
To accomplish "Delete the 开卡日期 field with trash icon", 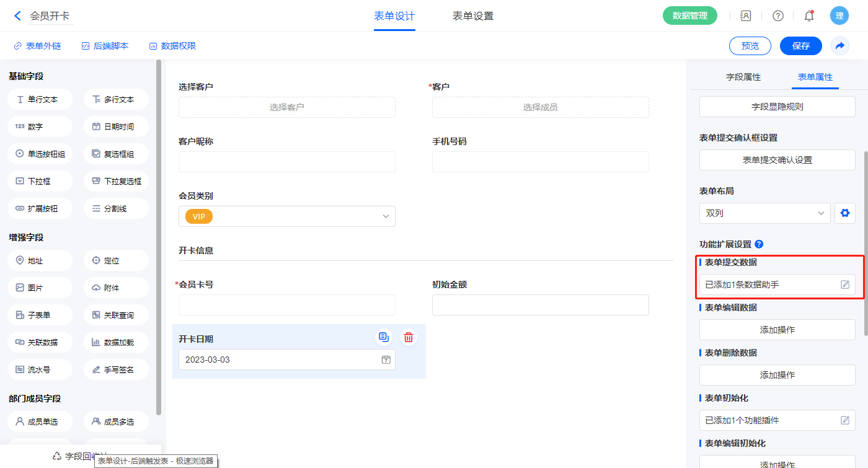I will (409, 337).
